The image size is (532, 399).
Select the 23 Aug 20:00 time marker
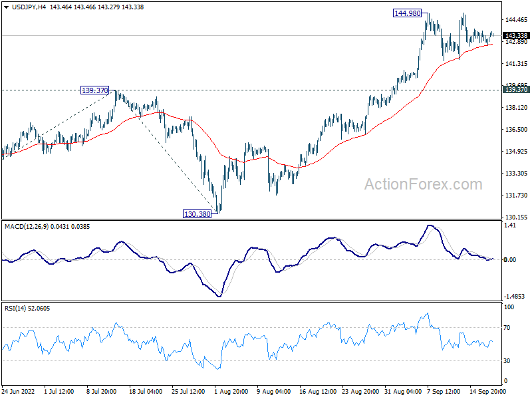pyautogui.click(x=360, y=392)
